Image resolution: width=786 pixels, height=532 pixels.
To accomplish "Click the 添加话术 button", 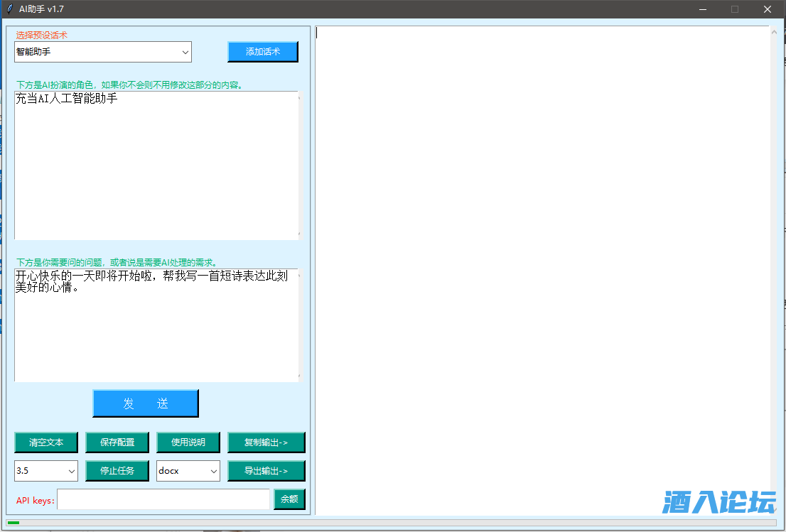I will click(x=263, y=52).
